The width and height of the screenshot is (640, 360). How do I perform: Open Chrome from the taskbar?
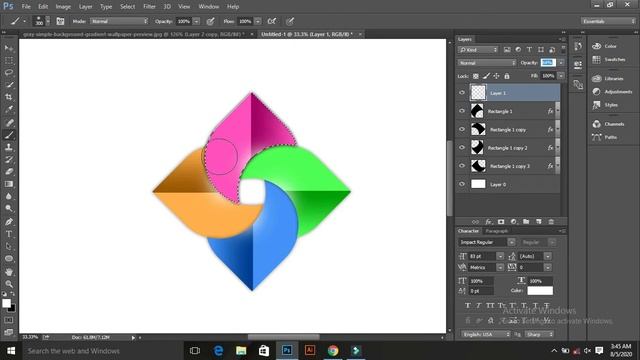coord(333,351)
